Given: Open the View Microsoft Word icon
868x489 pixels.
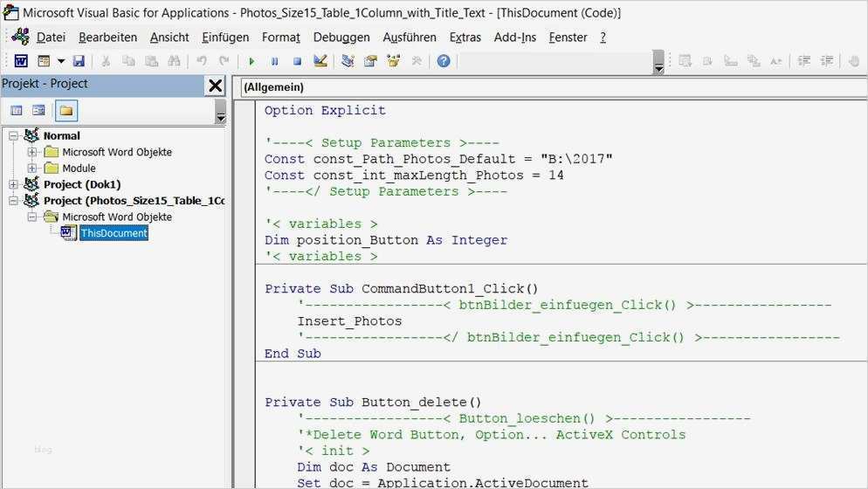Looking at the screenshot, I should click(x=21, y=61).
